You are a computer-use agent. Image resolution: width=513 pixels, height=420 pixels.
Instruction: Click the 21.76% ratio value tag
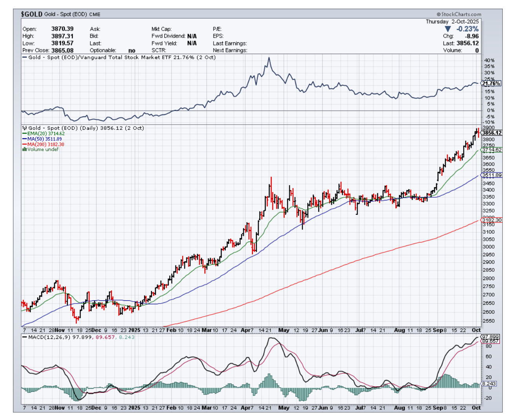[x=491, y=84]
